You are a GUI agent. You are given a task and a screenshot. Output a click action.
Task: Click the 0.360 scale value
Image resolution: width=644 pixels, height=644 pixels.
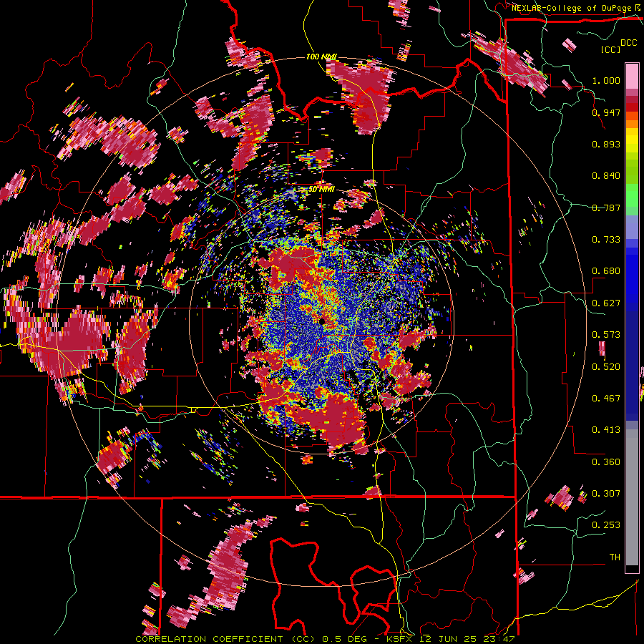tap(606, 462)
